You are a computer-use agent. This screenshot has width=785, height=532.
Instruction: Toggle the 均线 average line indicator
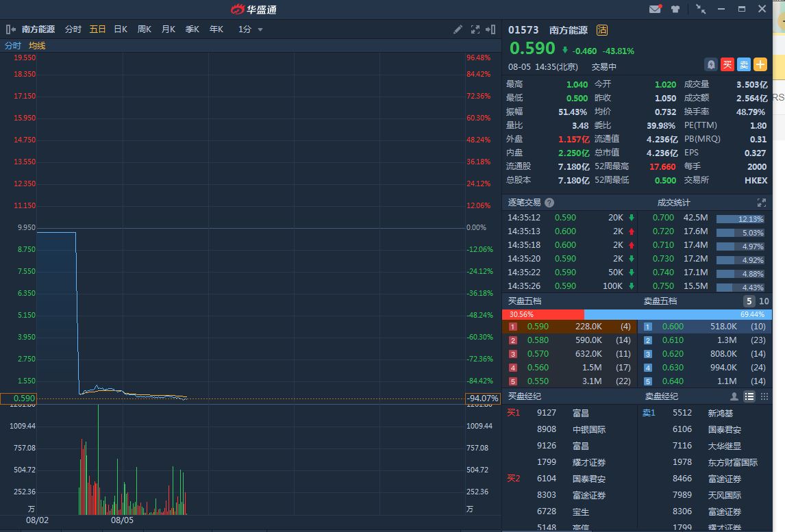(37, 46)
